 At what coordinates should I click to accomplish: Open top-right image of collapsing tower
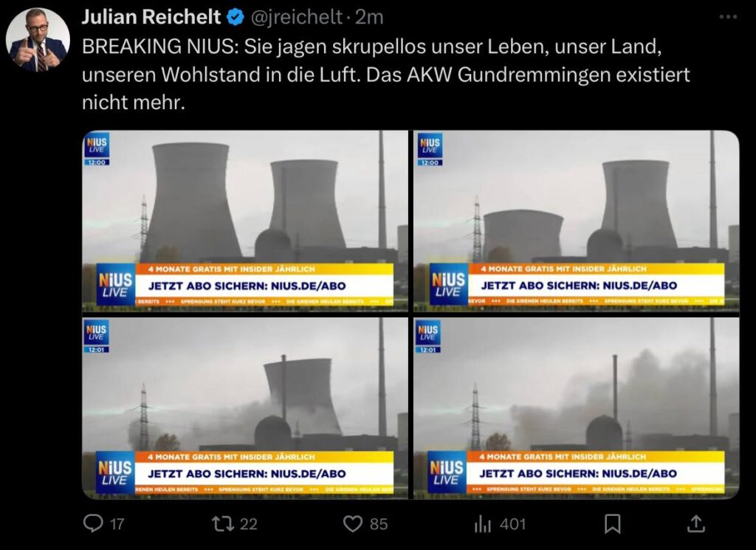[x=576, y=221]
